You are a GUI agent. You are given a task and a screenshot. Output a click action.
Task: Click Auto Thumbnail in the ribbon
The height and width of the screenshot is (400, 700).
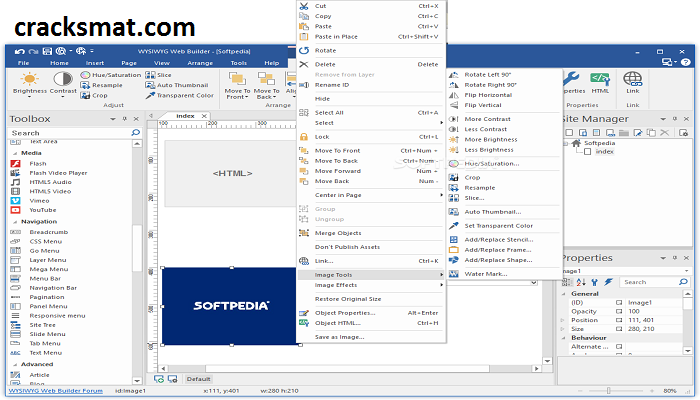coord(177,85)
